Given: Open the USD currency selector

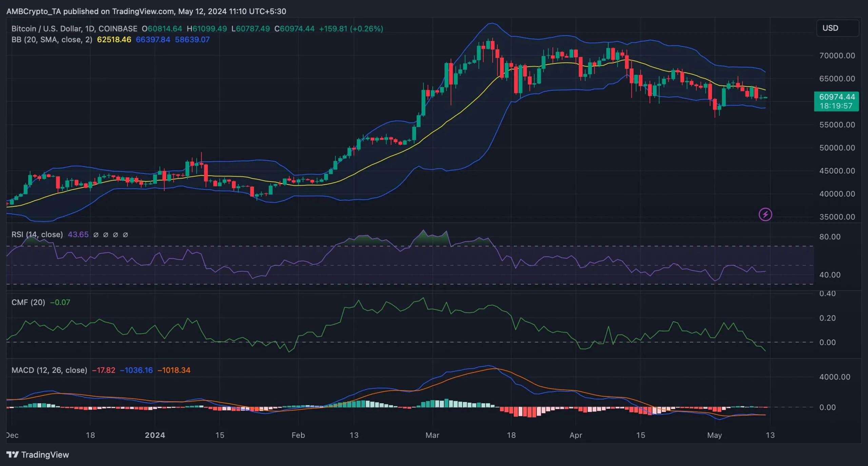Looking at the screenshot, I should point(837,28).
